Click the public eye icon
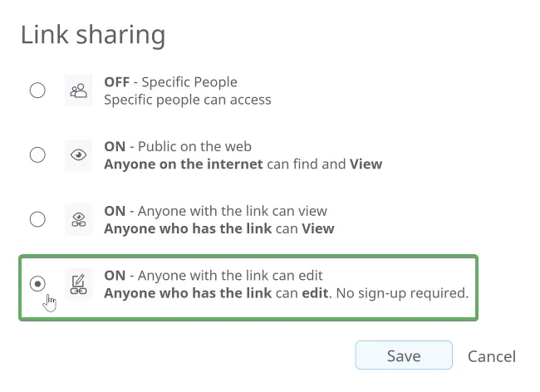 [79, 154]
